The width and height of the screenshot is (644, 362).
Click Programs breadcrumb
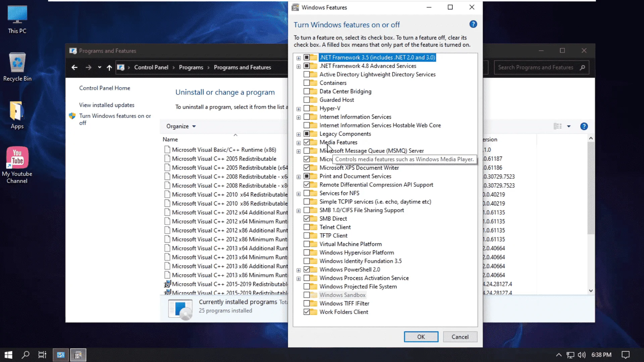191,67
